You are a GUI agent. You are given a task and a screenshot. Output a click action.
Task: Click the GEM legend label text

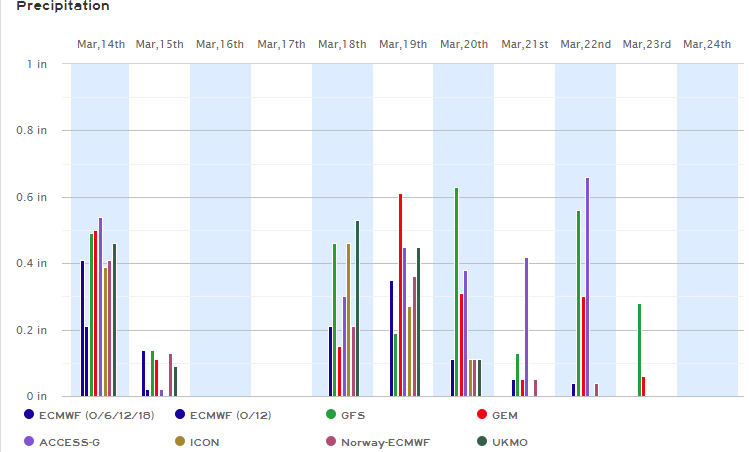pos(505,414)
